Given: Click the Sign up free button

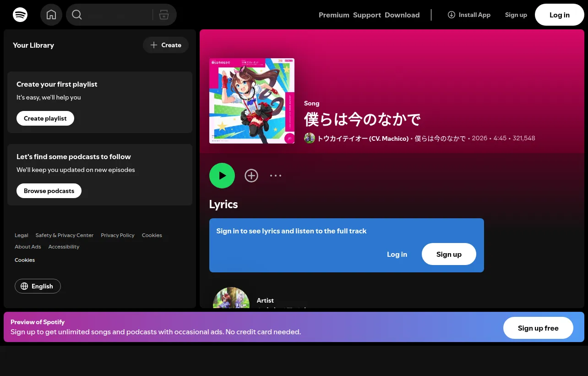Looking at the screenshot, I should (x=538, y=328).
